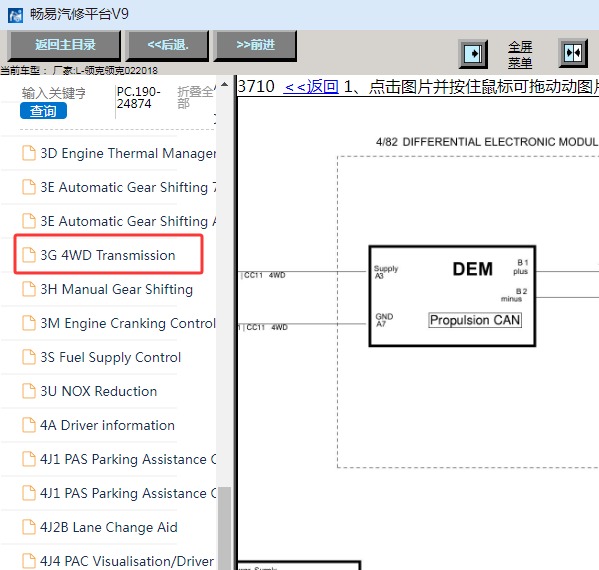Click the scroll up arrow of list

pos(225,84)
